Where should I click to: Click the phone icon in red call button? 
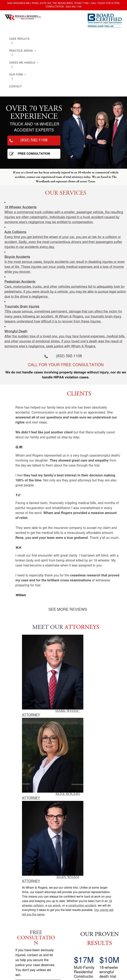11,140
